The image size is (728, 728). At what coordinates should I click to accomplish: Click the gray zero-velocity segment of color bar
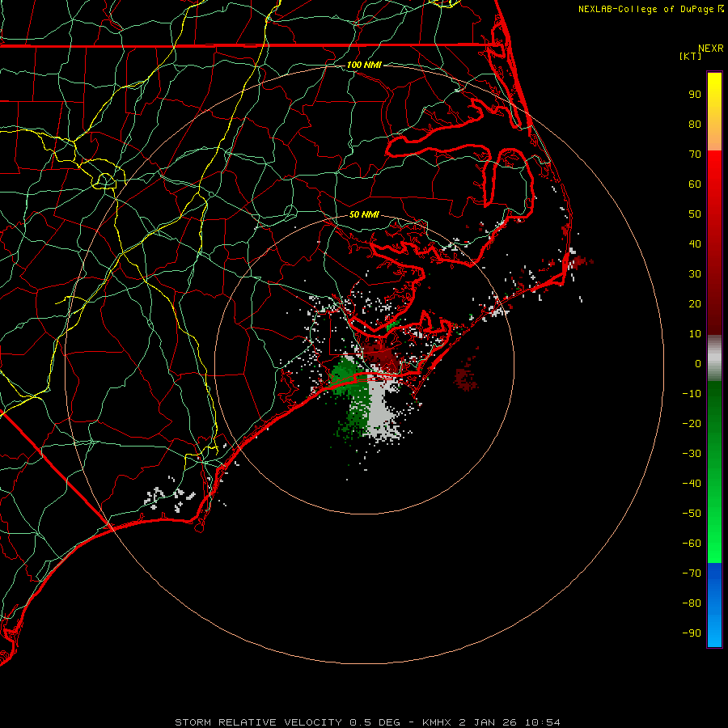(714, 358)
